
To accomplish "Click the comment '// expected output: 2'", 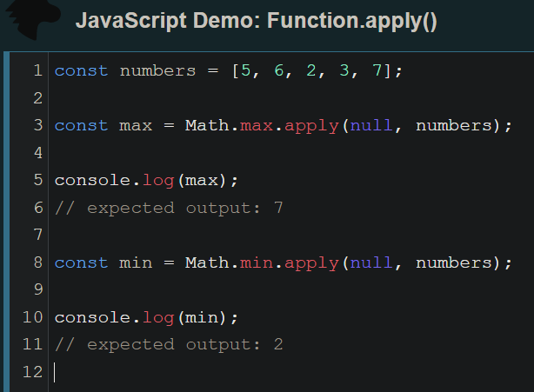I will [169, 345].
